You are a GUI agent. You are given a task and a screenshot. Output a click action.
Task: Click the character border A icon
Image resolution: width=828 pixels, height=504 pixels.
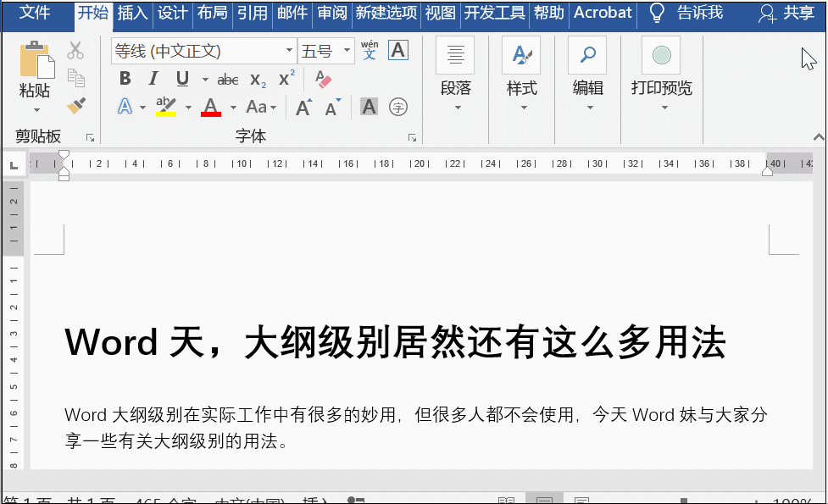point(397,50)
